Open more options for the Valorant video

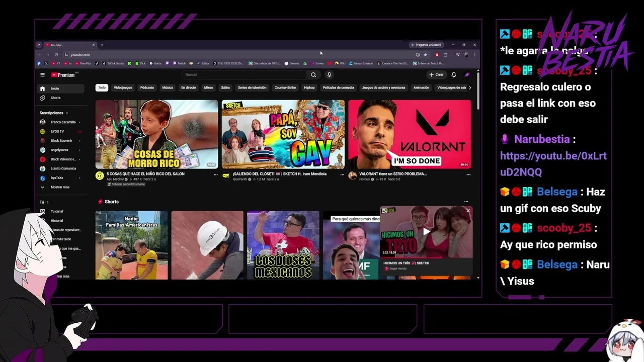[468, 174]
